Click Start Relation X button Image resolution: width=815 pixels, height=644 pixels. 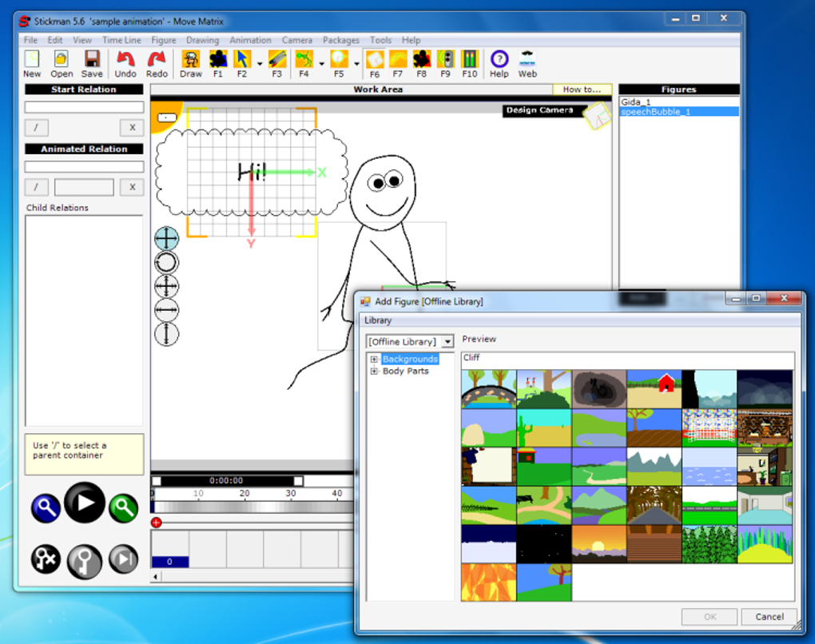[132, 127]
